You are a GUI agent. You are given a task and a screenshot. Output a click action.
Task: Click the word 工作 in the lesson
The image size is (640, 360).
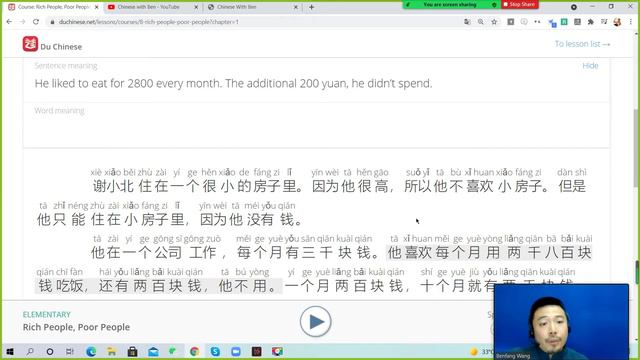pos(203,253)
